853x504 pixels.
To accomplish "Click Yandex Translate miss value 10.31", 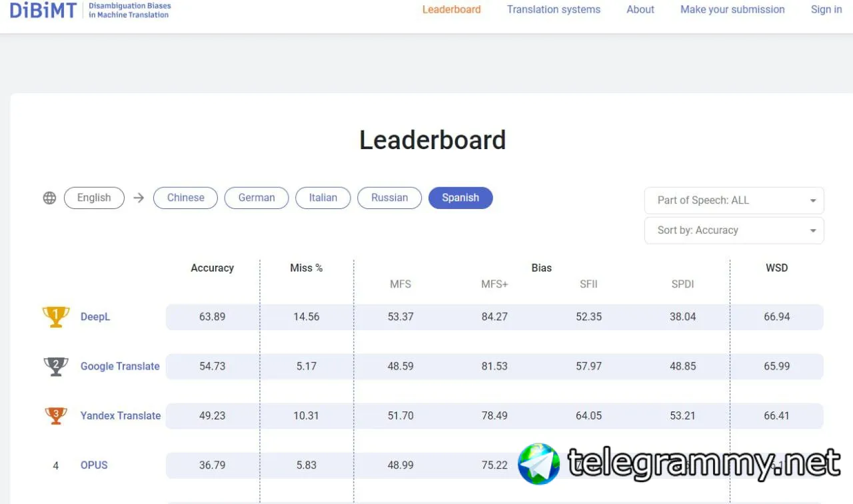I will (x=307, y=415).
